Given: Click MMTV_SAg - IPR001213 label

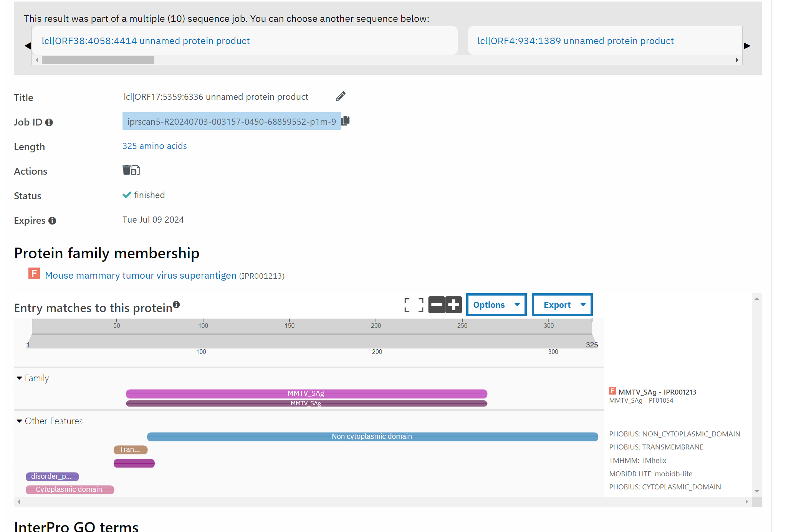Looking at the screenshot, I should pyautogui.click(x=657, y=392).
